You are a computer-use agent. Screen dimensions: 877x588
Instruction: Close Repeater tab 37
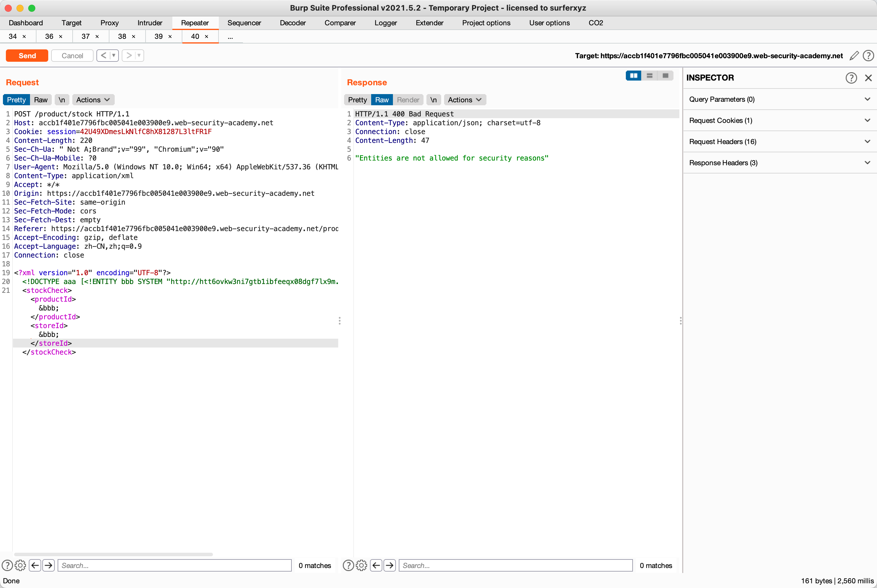[x=97, y=36]
